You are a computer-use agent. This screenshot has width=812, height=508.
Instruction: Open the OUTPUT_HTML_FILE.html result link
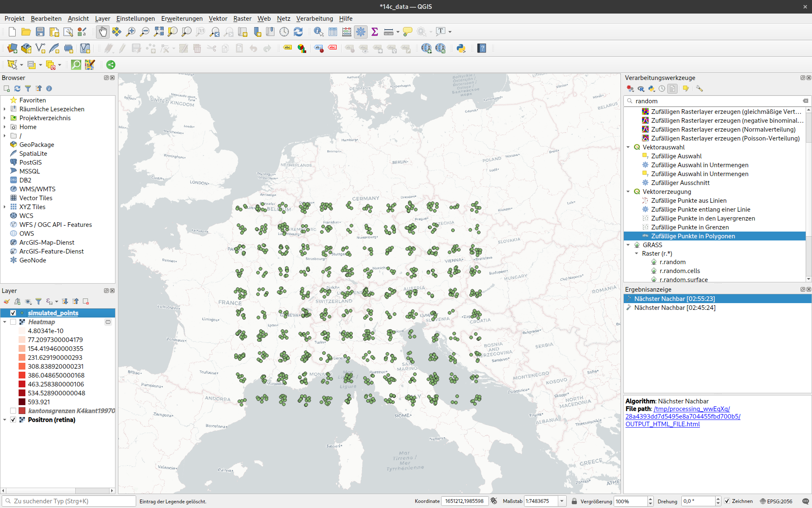pyautogui.click(x=662, y=424)
